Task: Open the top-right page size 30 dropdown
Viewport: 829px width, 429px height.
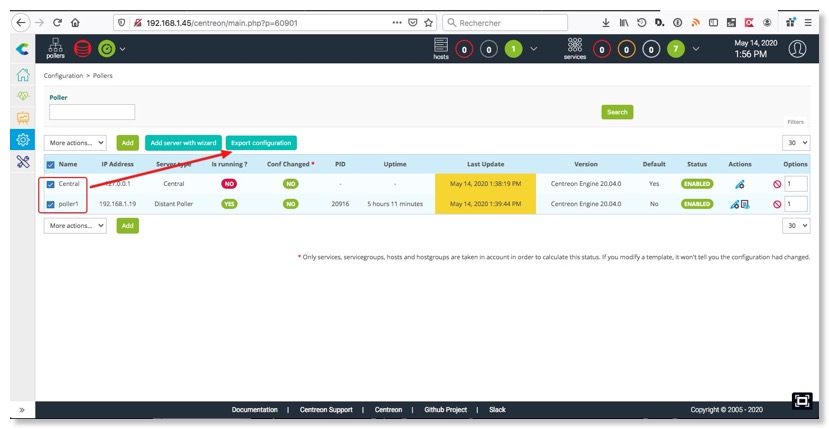Action: click(796, 143)
